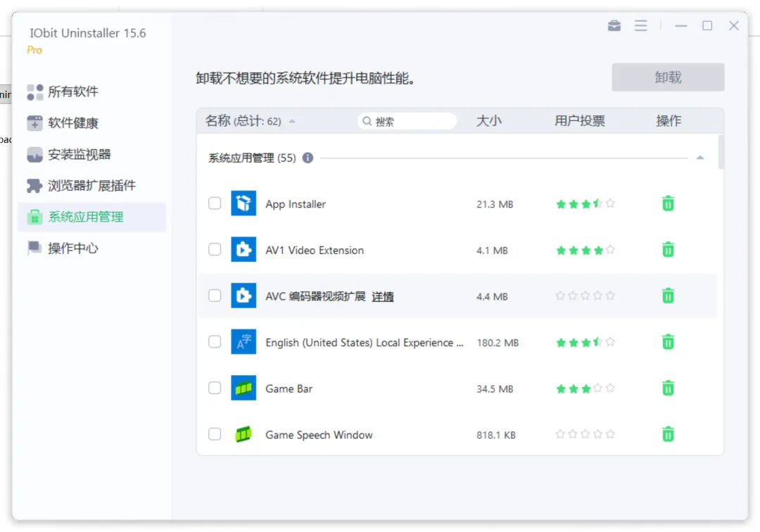760x532 pixels.
Task: Select 系统应用管理 in sidebar
Action: tap(92, 217)
